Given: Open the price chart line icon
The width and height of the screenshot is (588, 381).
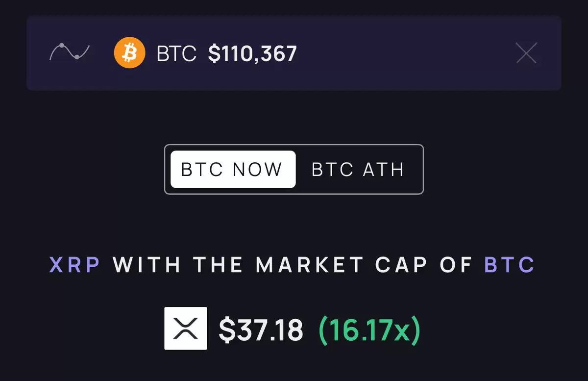Looking at the screenshot, I should coord(69,52).
